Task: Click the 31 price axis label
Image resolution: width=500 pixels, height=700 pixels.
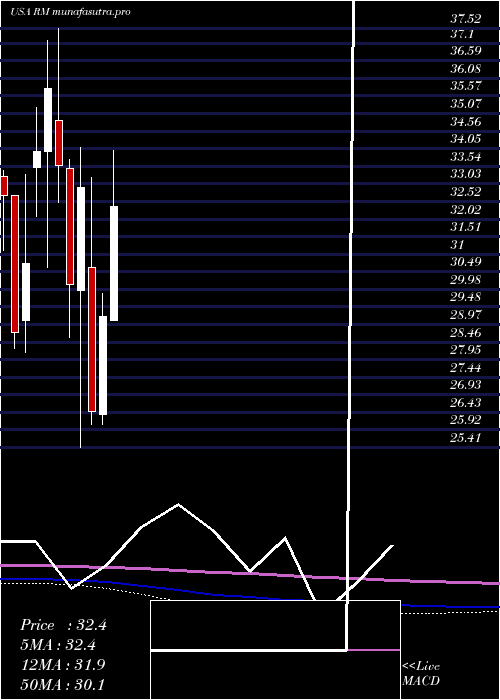Action: click(x=458, y=245)
